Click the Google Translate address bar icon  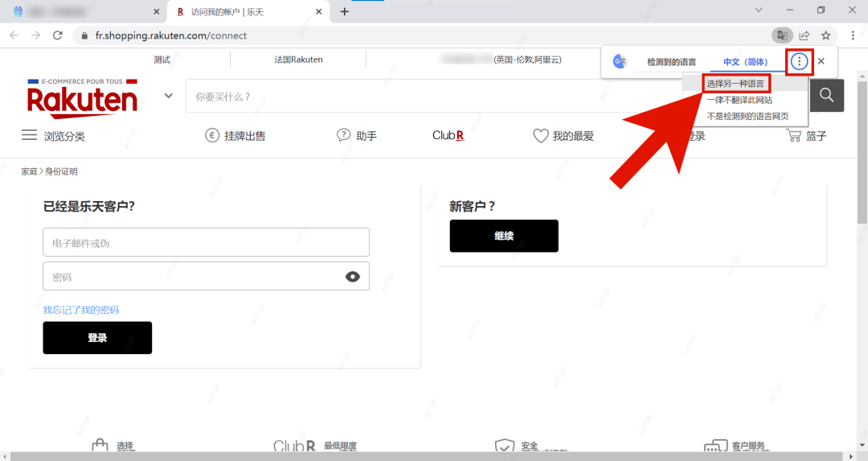click(782, 35)
